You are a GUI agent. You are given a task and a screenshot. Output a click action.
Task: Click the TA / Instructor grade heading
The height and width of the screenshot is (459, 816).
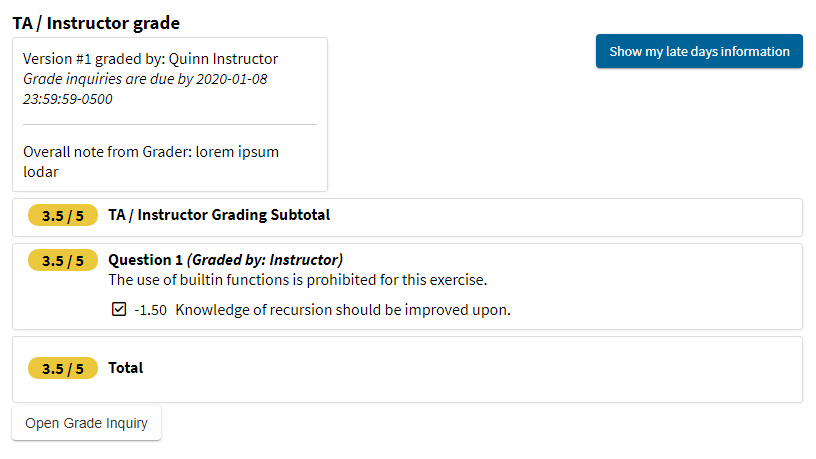point(96,23)
